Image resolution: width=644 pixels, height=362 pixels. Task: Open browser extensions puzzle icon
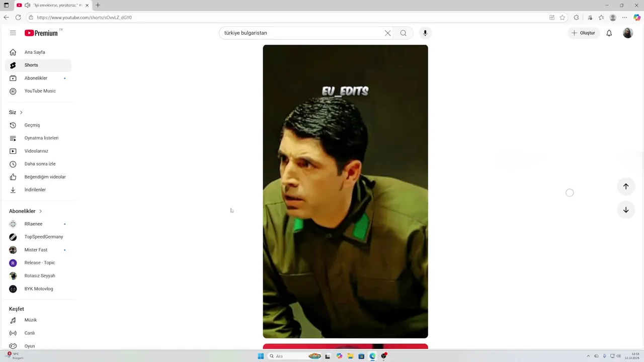(x=577, y=18)
